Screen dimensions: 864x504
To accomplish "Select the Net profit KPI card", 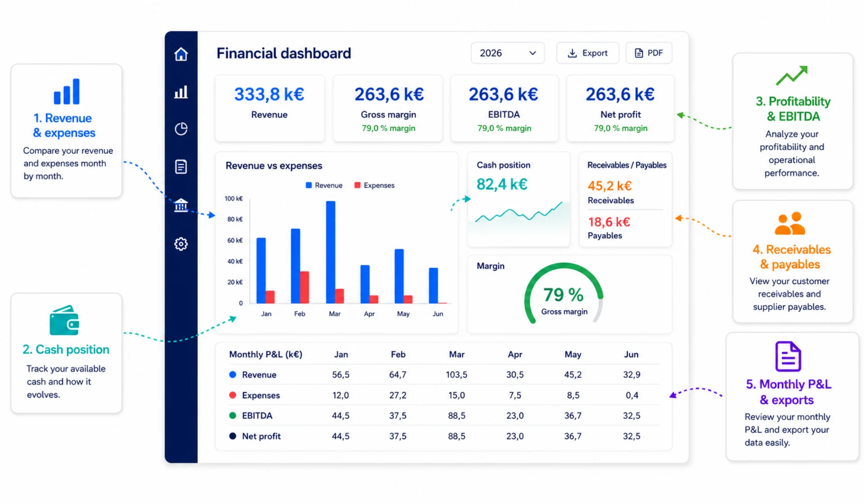I will (x=620, y=108).
